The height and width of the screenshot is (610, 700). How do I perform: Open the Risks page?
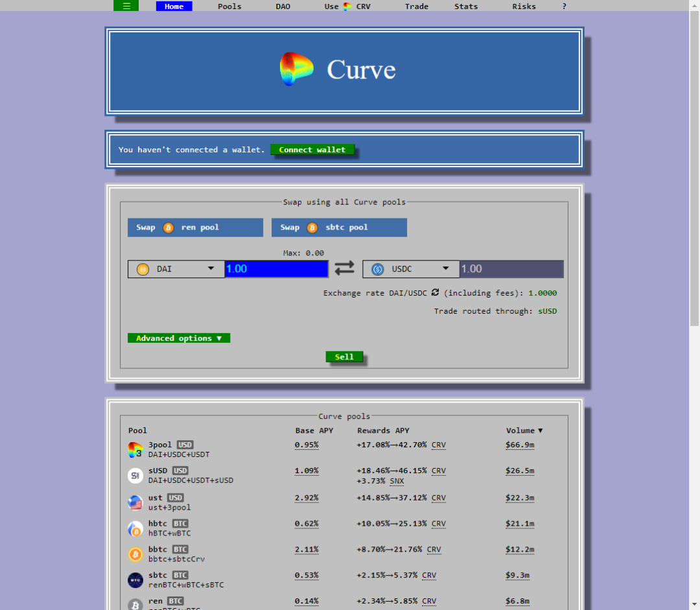(x=524, y=6)
